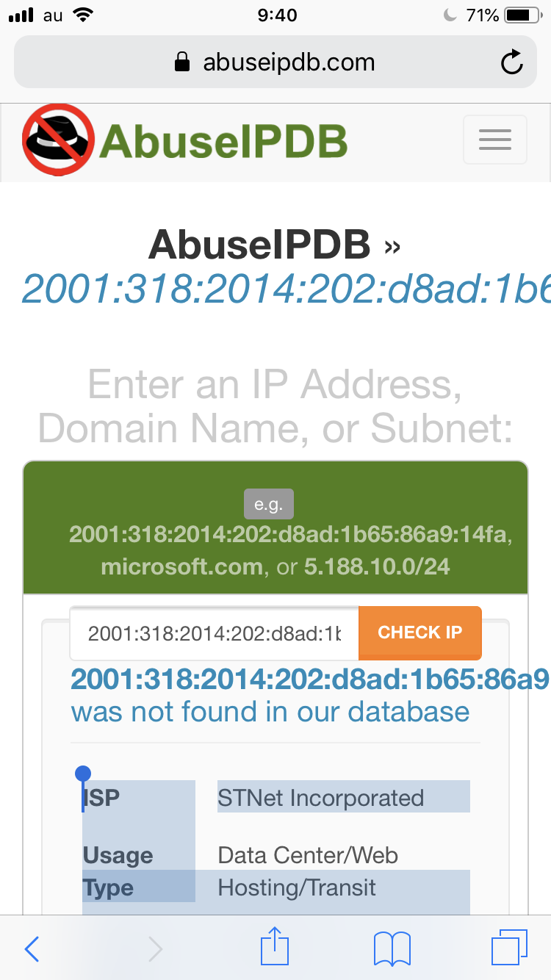Show open Safari tabs
This screenshot has height=980, width=551.
(x=509, y=948)
